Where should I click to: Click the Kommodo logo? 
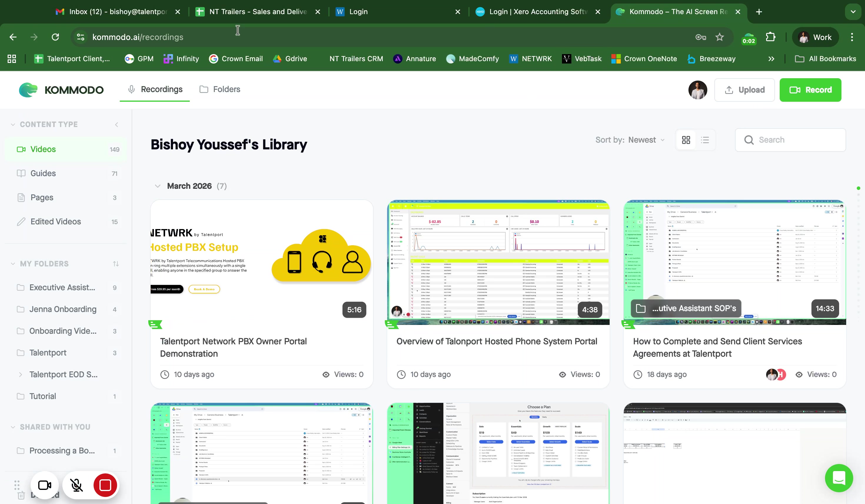pyautogui.click(x=61, y=90)
